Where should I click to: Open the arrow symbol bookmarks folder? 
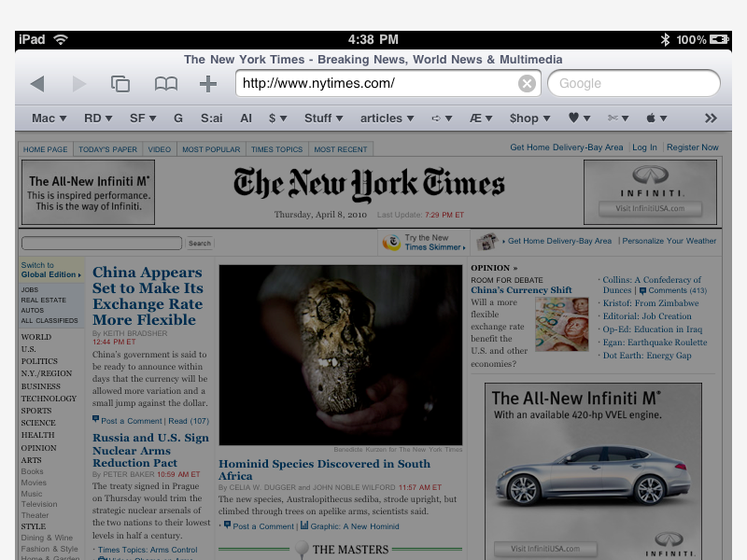442,119
